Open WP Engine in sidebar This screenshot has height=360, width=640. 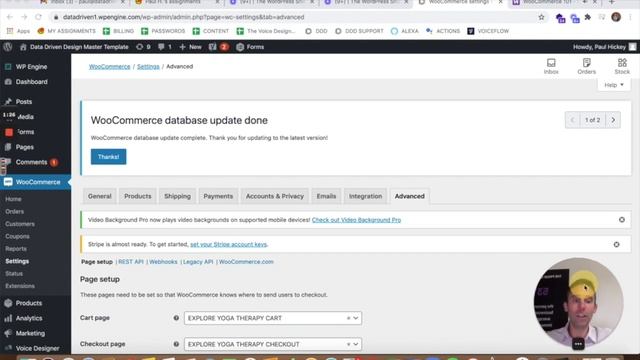point(31,67)
